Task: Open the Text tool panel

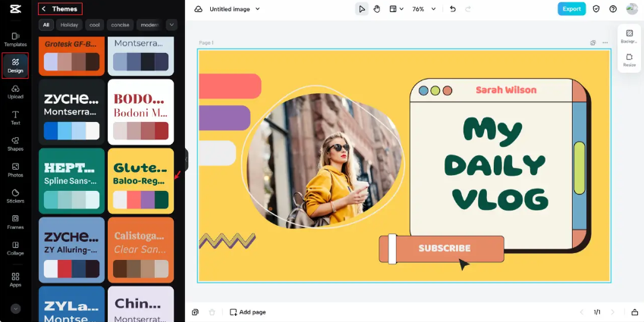Action: pos(15,117)
